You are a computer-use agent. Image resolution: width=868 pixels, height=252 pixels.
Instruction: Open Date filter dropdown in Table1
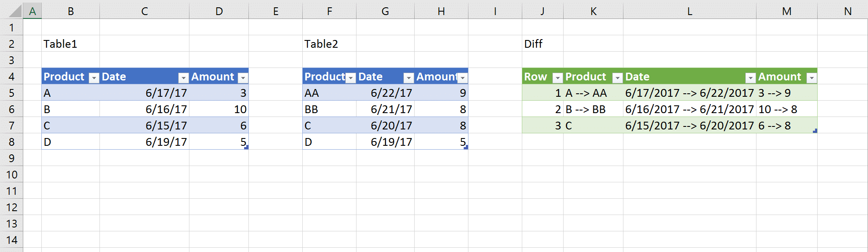tap(183, 78)
